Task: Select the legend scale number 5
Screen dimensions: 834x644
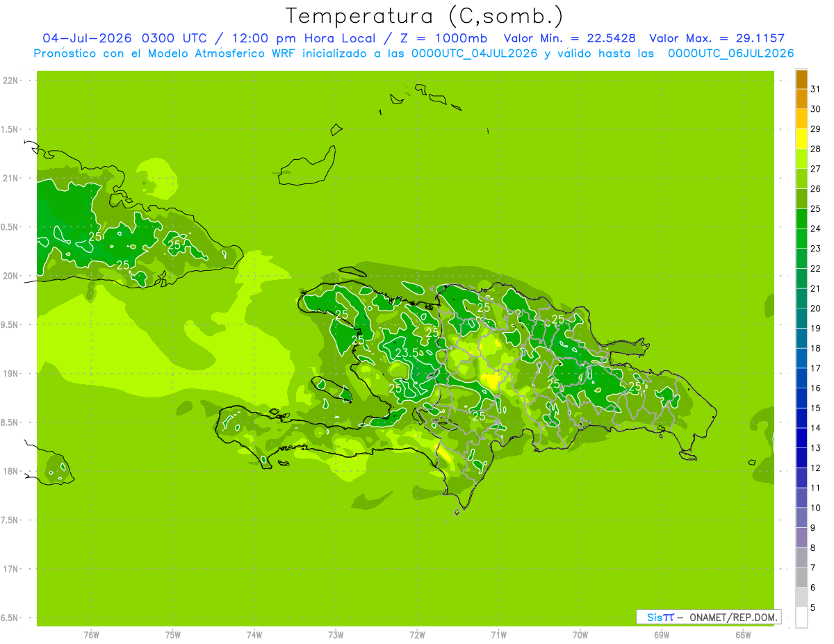Action: click(813, 608)
